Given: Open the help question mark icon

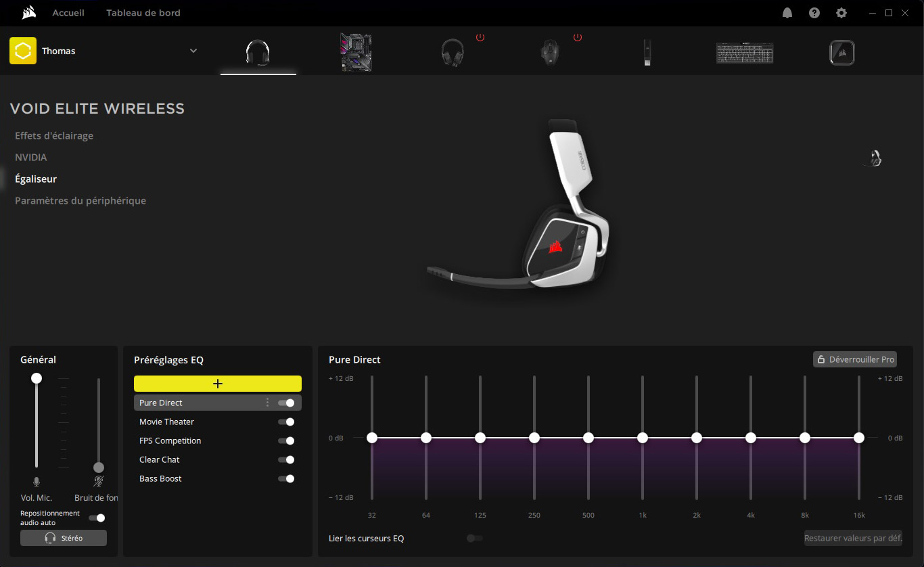Looking at the screenshot, I should [814, 13].
